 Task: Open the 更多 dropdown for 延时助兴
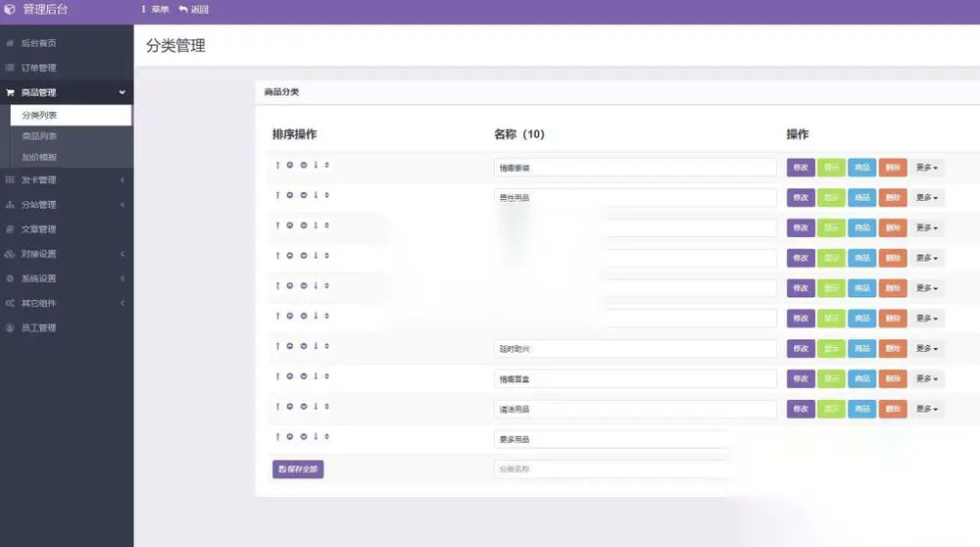click(x=927, y=348)
